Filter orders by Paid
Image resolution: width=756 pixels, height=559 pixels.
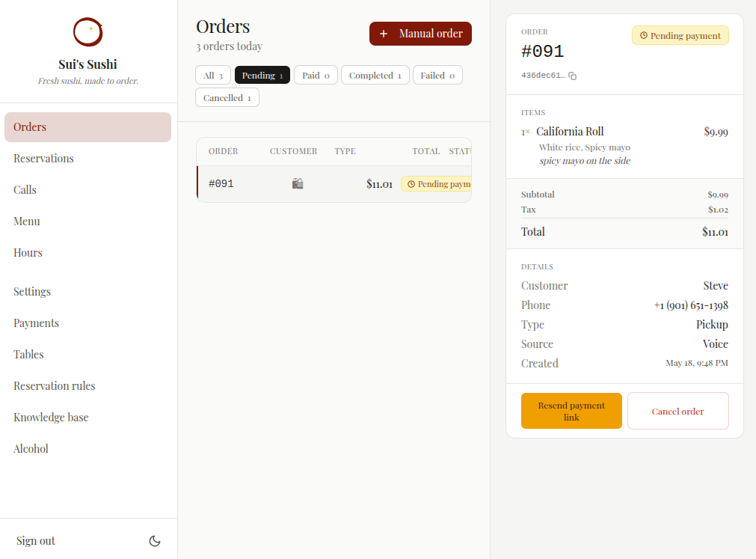(x=316, y=76)
